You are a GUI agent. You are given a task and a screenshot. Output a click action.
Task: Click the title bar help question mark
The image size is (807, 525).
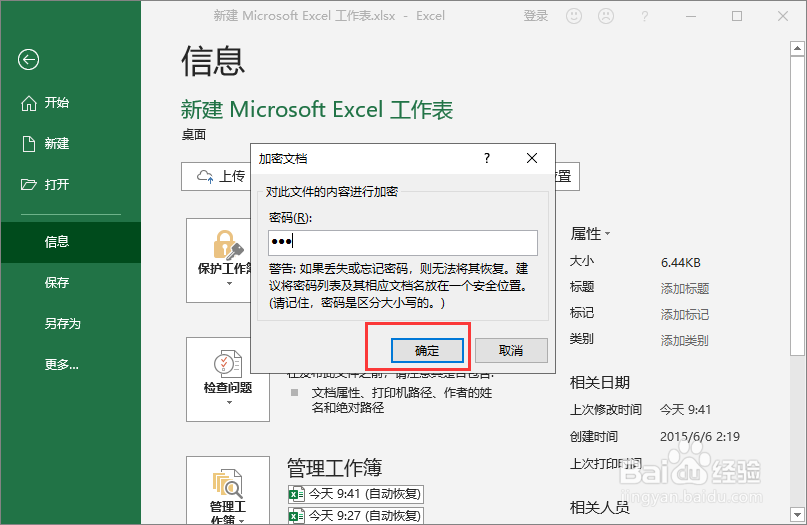644,16
